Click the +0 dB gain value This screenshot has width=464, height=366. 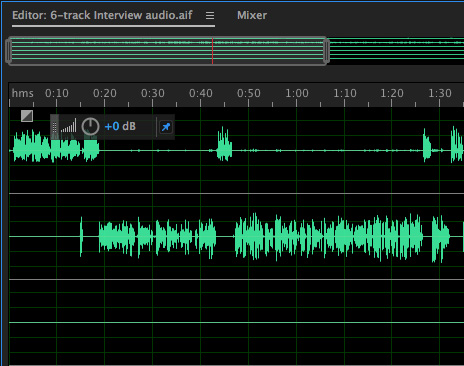(x=120, y=126)
